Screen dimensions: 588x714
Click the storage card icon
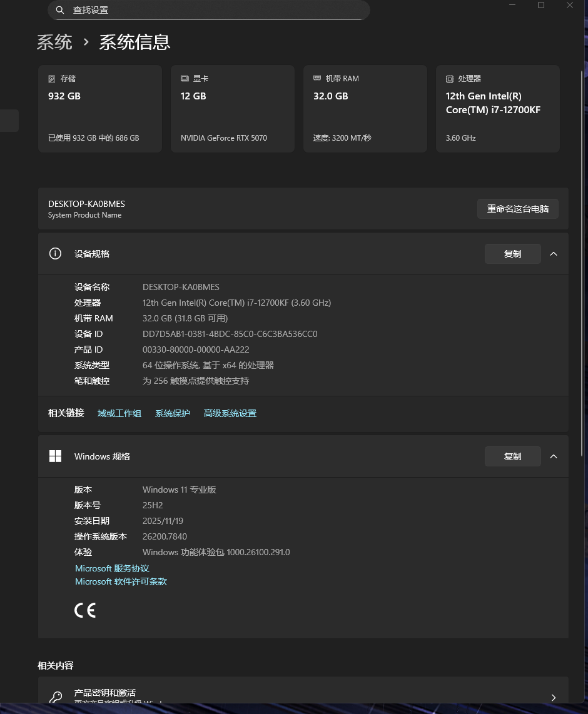[52, 79]
